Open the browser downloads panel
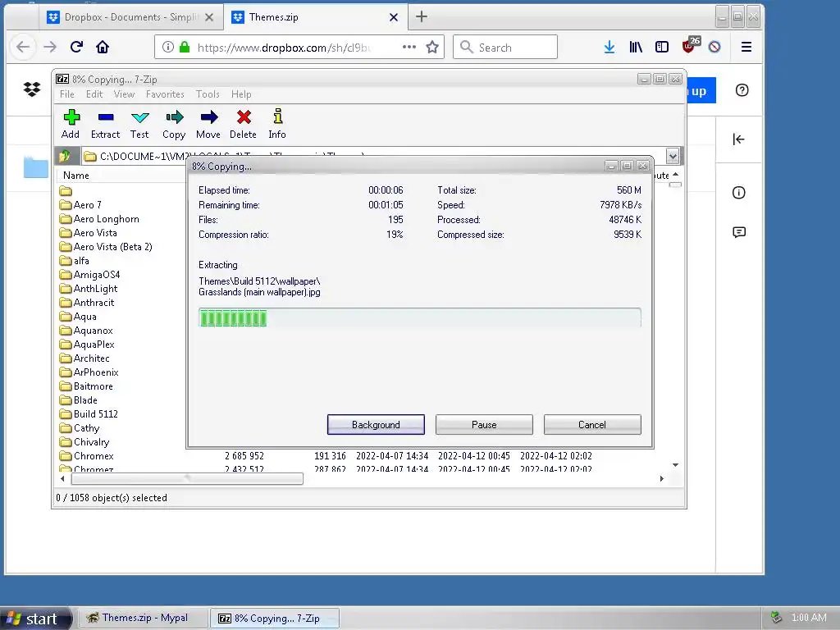This screenshot has height=630, width=840. [609, 47]
